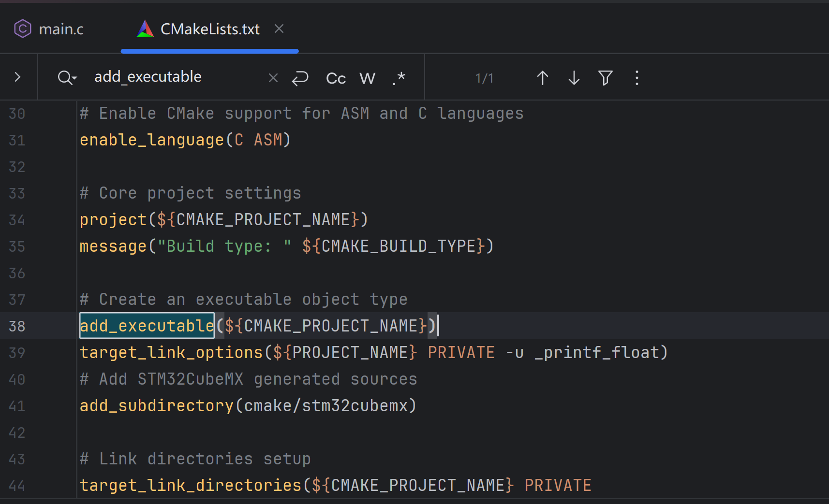Expand the search panel with the chevron arrow
This screenshot has width=829, height=504.
click(x=17, y=77)
